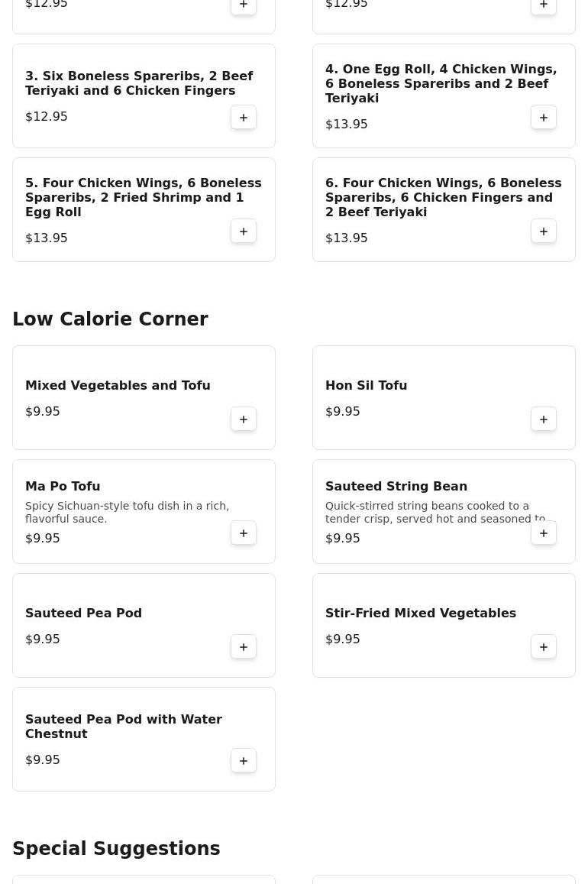This screenshot has width=588, height=884.
Task: Open Hon Sil Tofu item title
Action: (x=366, y=386)
